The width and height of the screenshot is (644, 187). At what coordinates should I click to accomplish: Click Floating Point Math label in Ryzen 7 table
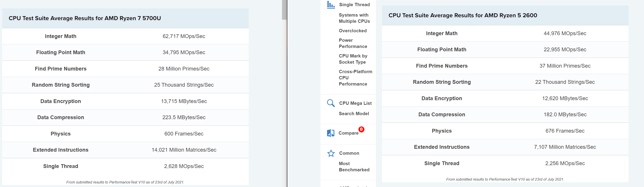tap(61, 53)
